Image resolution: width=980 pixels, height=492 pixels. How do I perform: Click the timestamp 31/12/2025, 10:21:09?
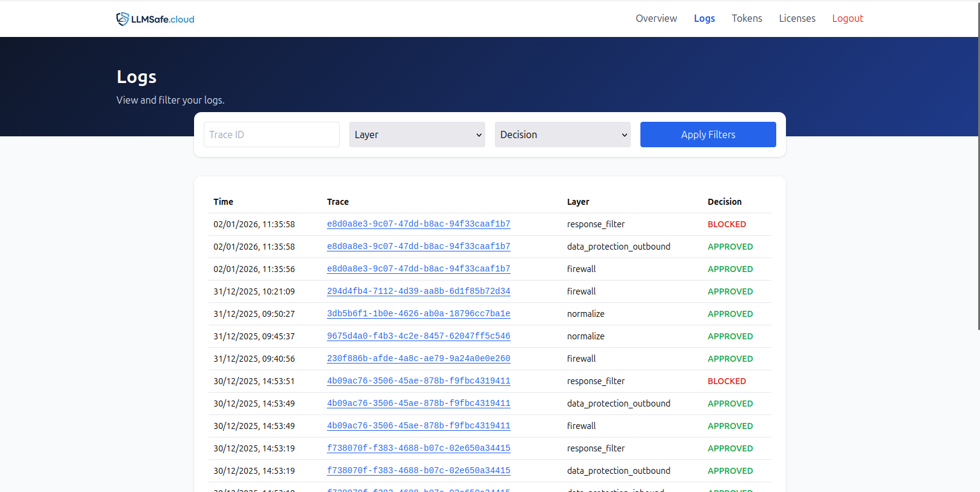coord(254,291)
